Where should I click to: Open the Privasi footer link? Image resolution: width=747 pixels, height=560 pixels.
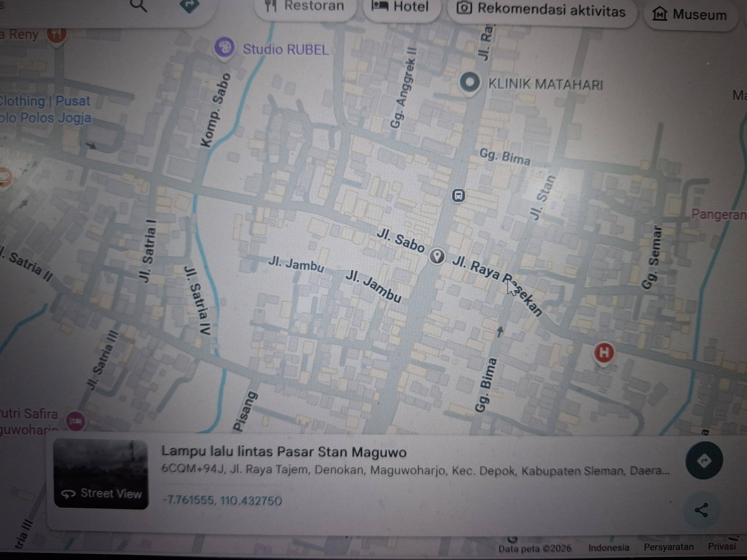coord(722,546)
